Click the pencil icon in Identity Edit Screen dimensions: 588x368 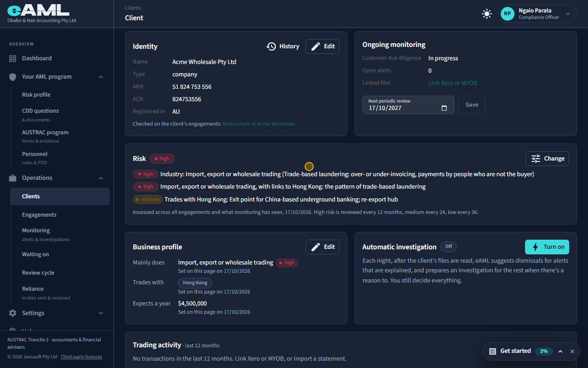316,46
